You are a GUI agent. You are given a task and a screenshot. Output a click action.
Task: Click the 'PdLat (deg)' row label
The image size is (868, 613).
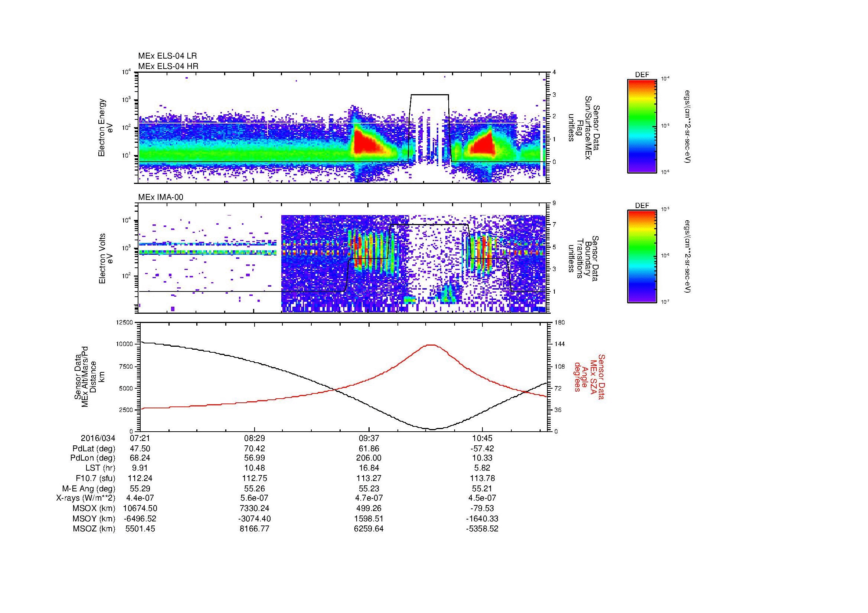[94, 449]
